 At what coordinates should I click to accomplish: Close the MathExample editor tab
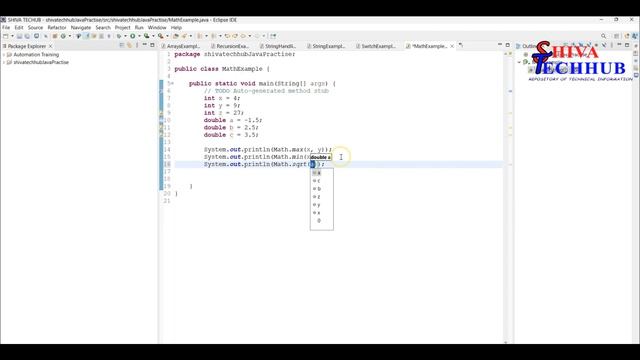(452, 46)
